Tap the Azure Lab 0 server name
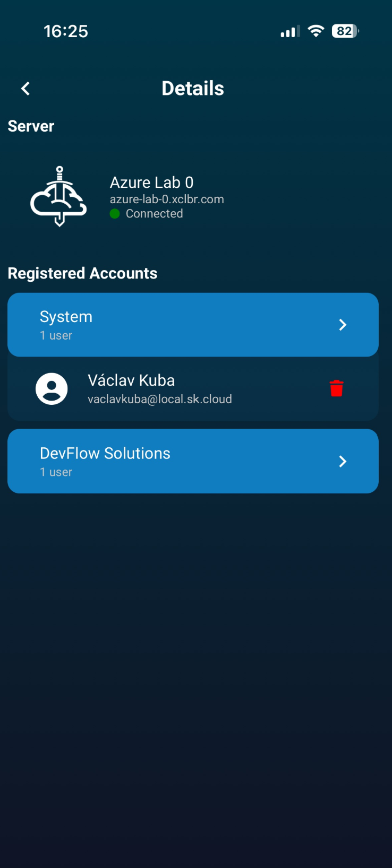The height and width of the screenshot is (868, 392). (x=151, y=183)
